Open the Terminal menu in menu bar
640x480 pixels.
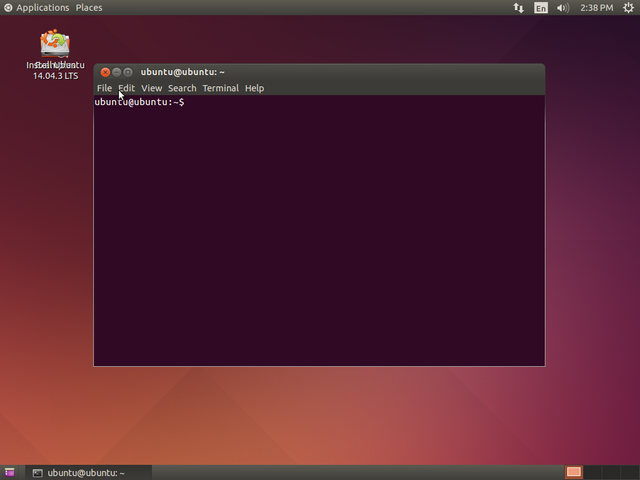pyautogui.click(x=220, y=88)
